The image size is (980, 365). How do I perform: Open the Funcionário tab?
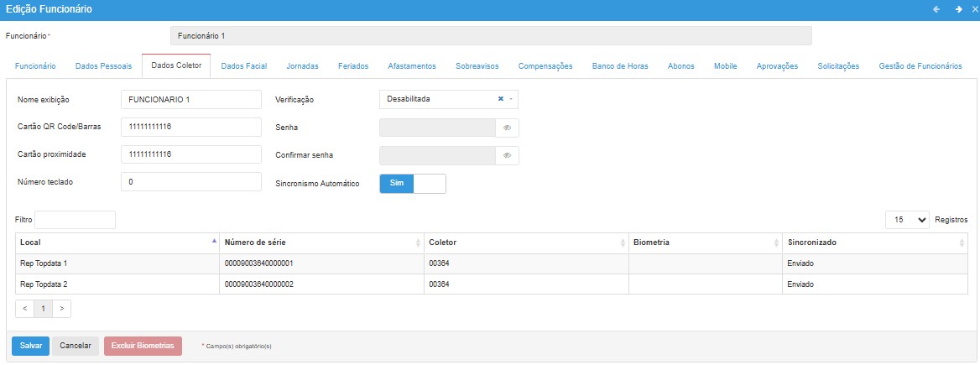[x=35, y=66]
